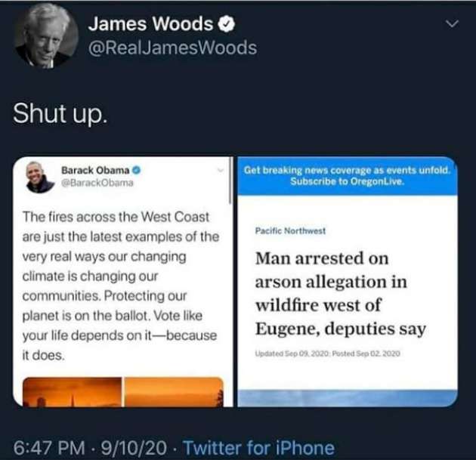
Task: Open the right OregonLive article image
Action: pyautogui.click(x=348, y=282)
